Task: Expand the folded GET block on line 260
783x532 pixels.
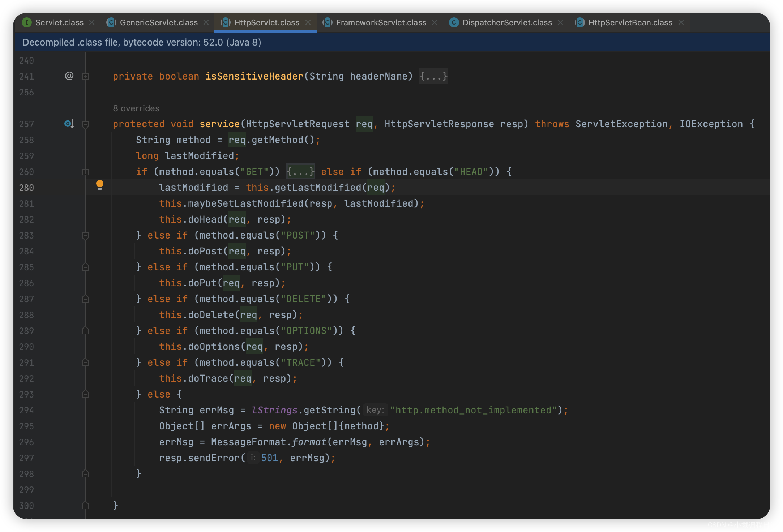Action: coord(85,172)
